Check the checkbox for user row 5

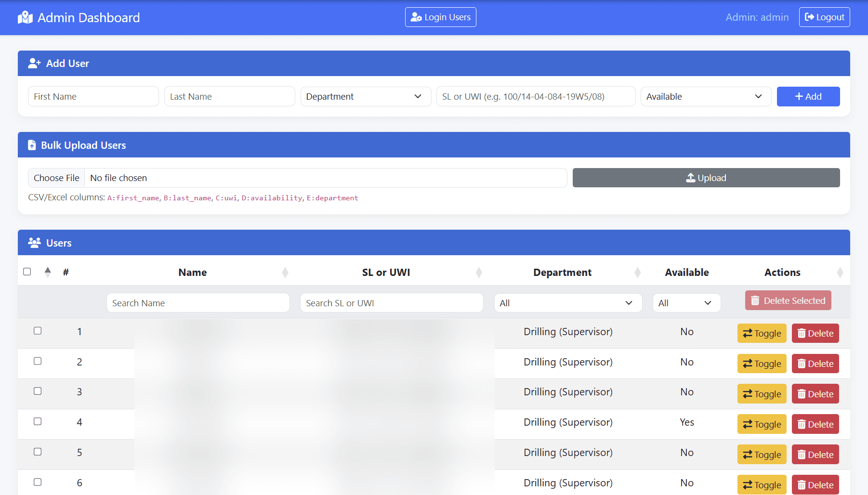pyautogui.click(x=38, y=452)
